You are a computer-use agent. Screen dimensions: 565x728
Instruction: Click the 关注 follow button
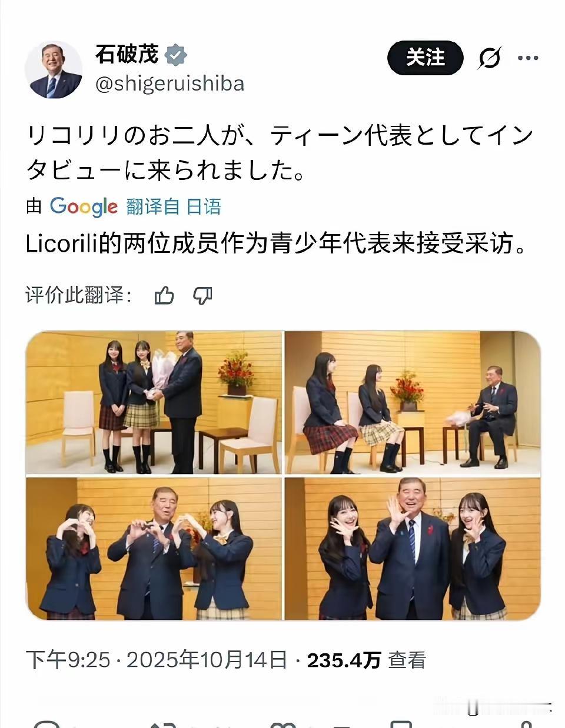[425, 58]
